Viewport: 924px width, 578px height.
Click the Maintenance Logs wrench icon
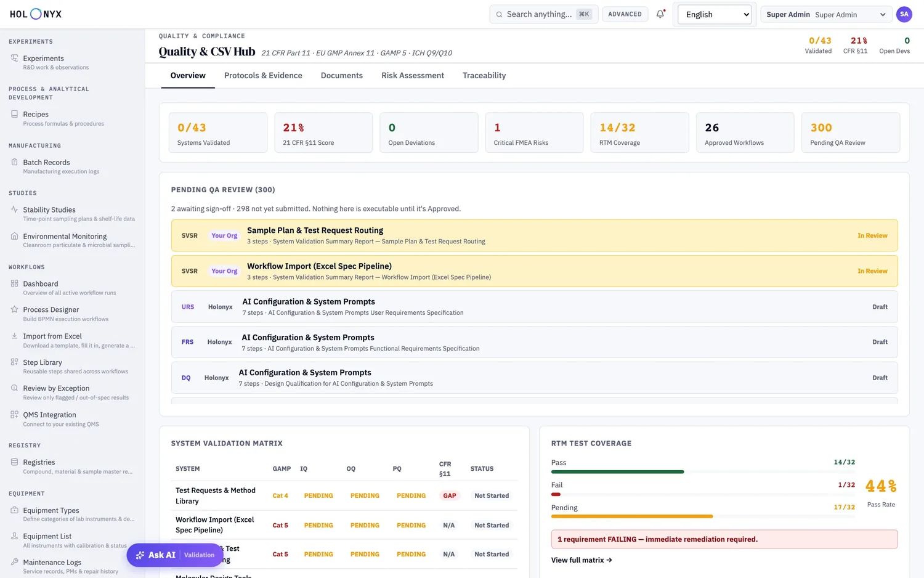(x=14, y=562)
